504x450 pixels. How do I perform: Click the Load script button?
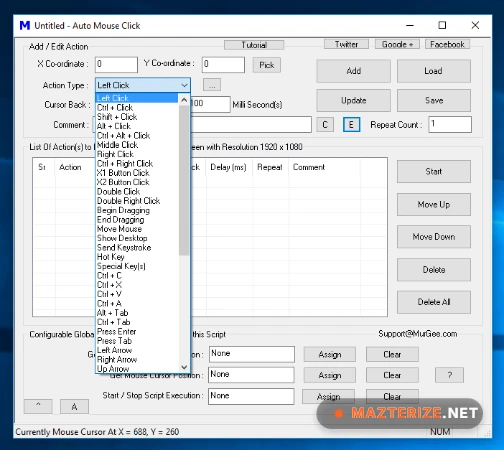pyautogui.click(x=434, y=71)
